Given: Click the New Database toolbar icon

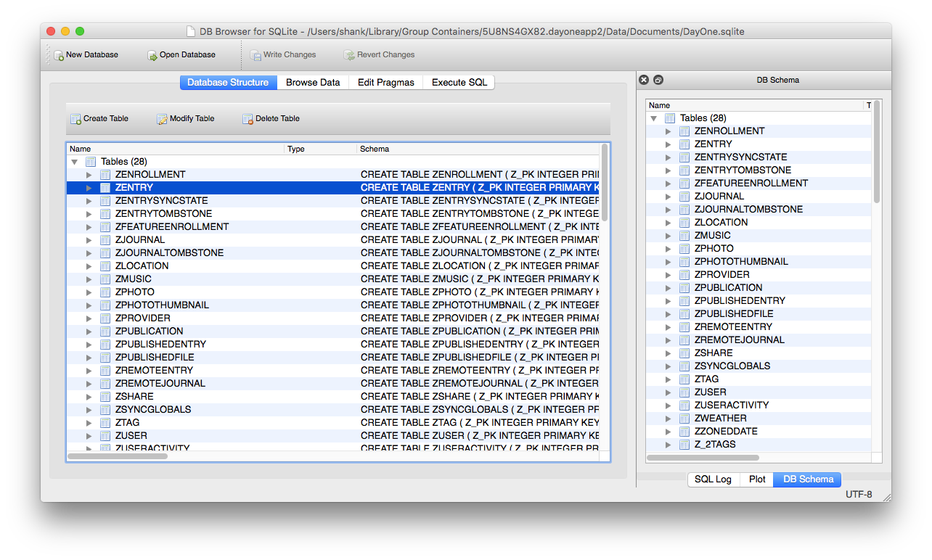Looking at the screenshot, I should point(59,55).
